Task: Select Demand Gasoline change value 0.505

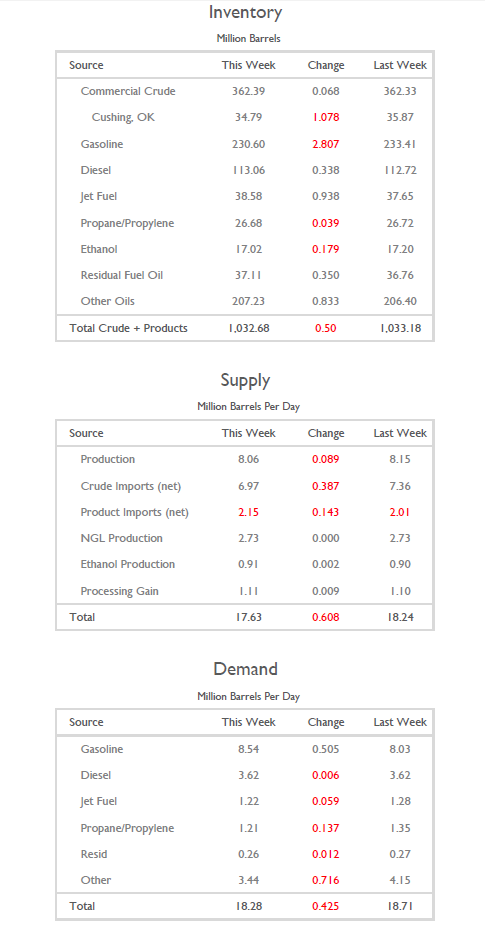Action: point(326,749)
